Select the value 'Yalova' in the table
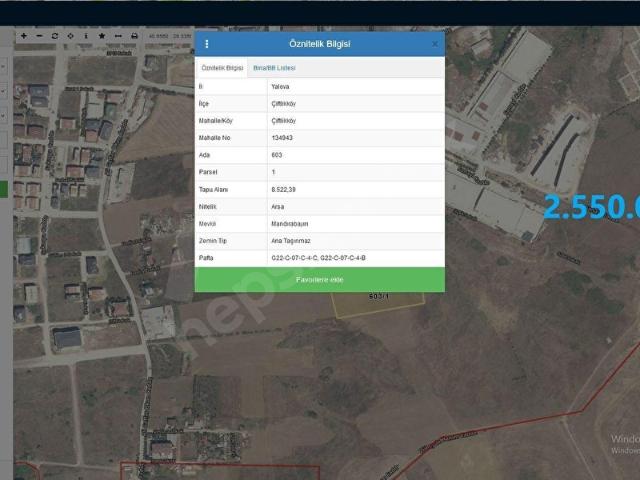Screen dimensions: 640x480 coord(280,87)
